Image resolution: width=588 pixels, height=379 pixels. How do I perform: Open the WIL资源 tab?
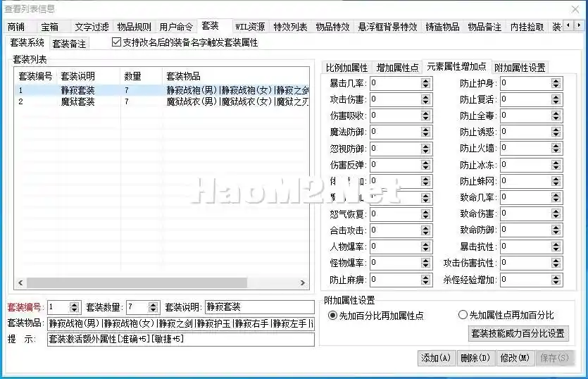(250, 27)
